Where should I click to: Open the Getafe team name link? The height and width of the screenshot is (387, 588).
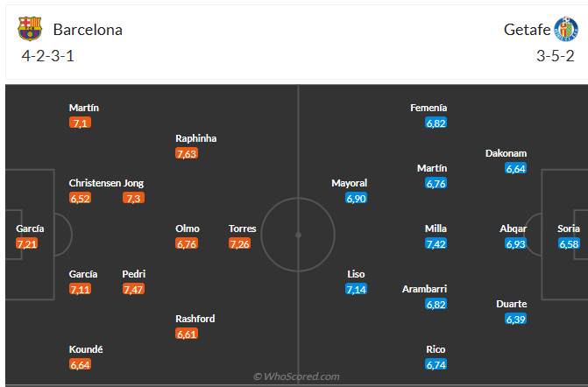pos(527,30)
